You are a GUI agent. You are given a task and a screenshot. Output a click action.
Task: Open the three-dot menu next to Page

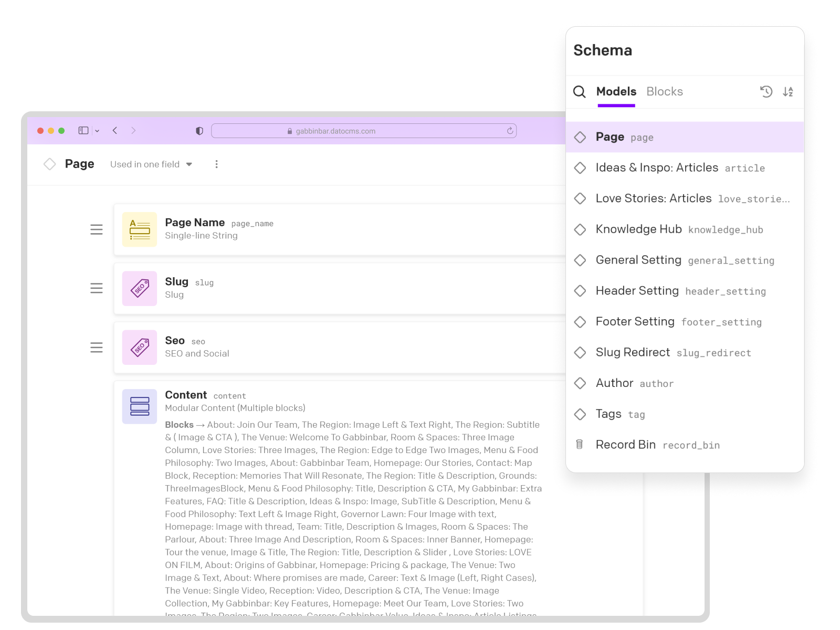[x=216, y=164]
